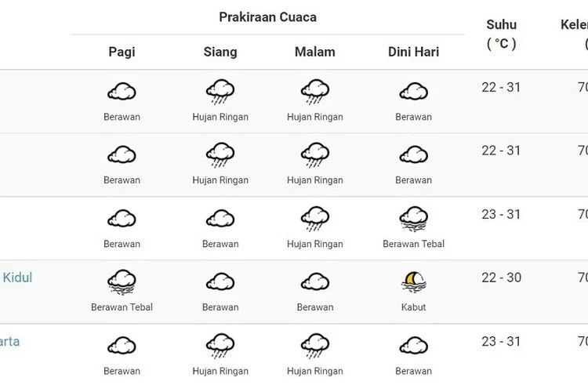Select the Malam column header
This screenshot has height=392, width=588.
315,52
